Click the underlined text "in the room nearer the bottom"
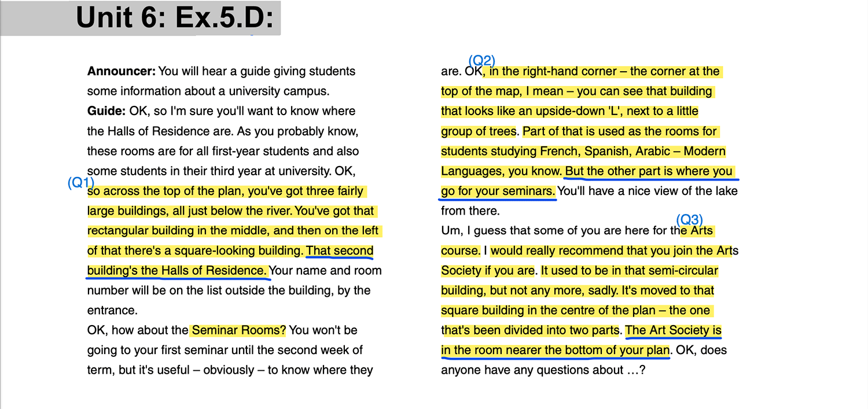This screenshot has height=409, width=868. tap(521, 350)
